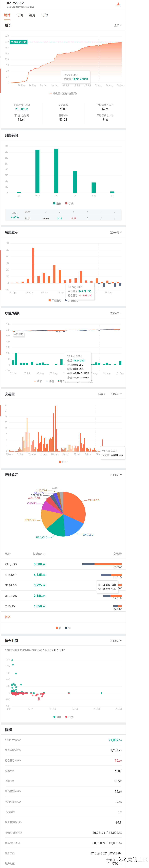The image size is (149, 868).
Task: Switch to the 订阅 tab
Action: coord(20,15)
